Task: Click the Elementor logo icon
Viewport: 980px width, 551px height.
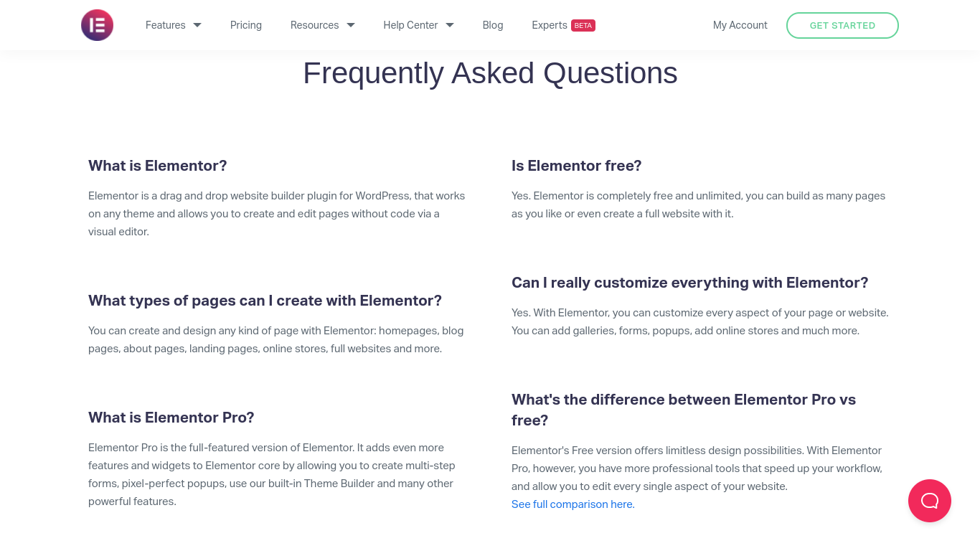Action: pyautogui.click(x=98, y=25)
